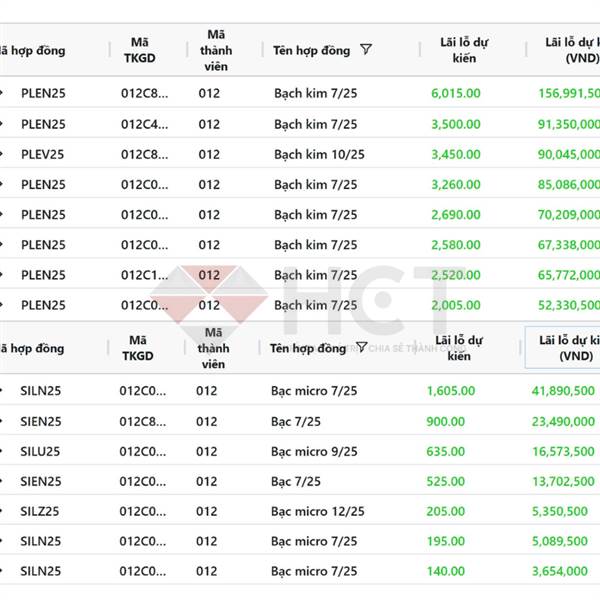The height and width of the screenshot is (600, 600).
Task: Click profit value 3,450.00
Action: tap(456, 154)
